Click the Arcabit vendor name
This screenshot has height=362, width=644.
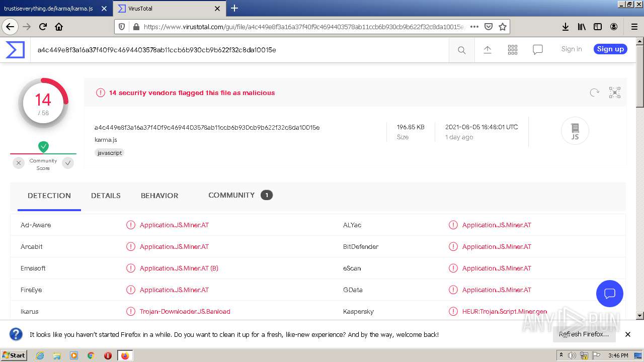[x=32, y=246]
